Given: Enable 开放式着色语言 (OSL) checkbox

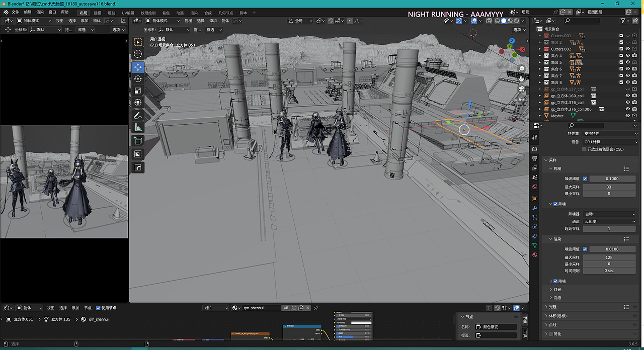Looking at the screenshot, I should (x=584, y=149).
